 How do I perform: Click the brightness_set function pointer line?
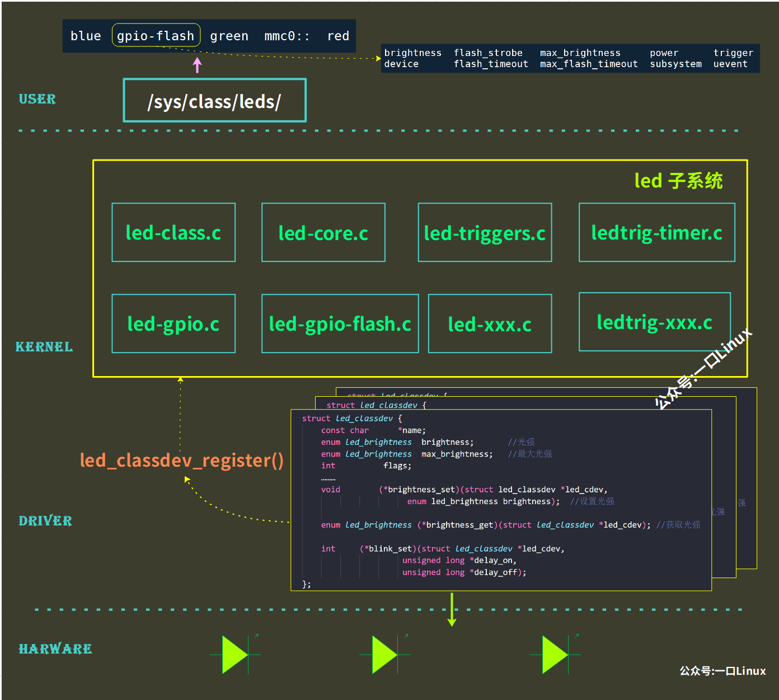464,490
